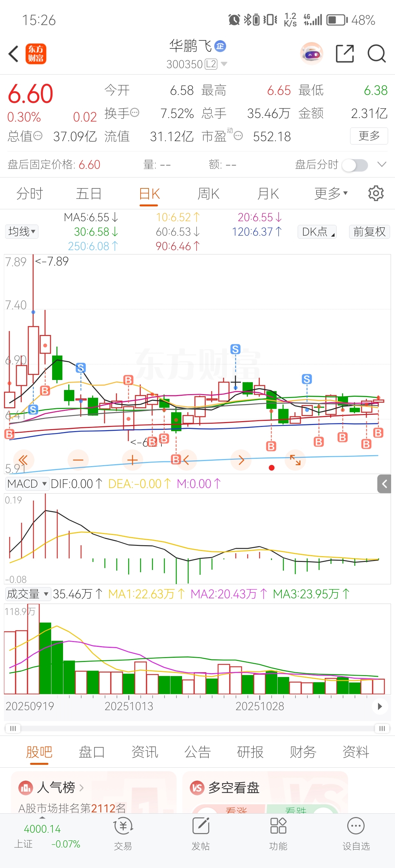
Task: Open the search magnifier icon
Action: click(x=376, y=54)
